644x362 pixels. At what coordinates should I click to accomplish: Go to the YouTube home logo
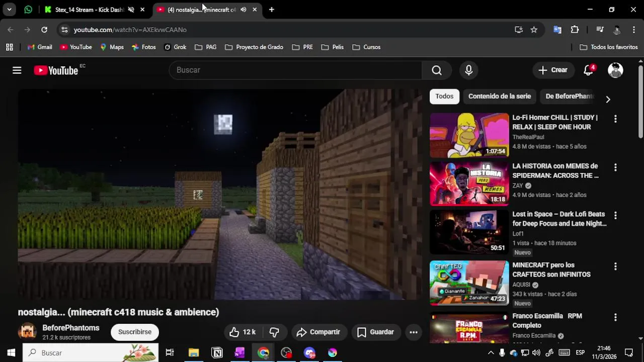(56, 70)
